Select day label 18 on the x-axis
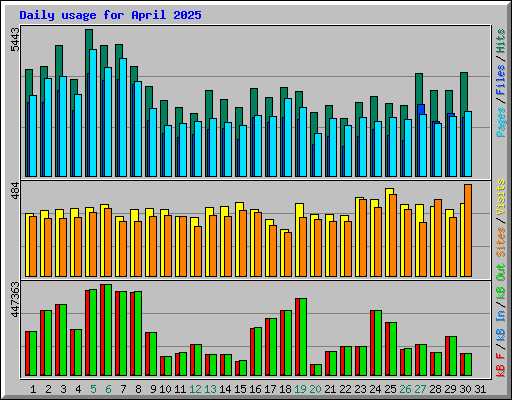Viewport: 512px width, 400px height. click(285, 389)
